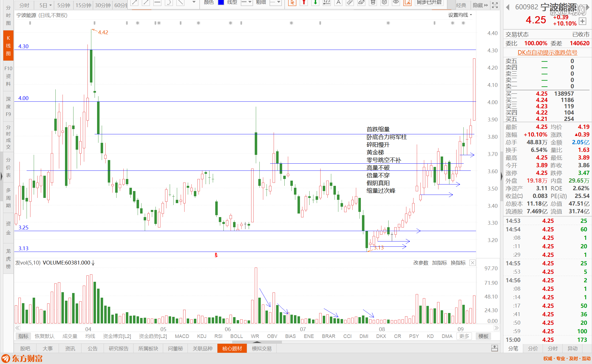Select the 资金博弈[L2] indicator
The image size is (592, 364).
[x=117, y=336]
